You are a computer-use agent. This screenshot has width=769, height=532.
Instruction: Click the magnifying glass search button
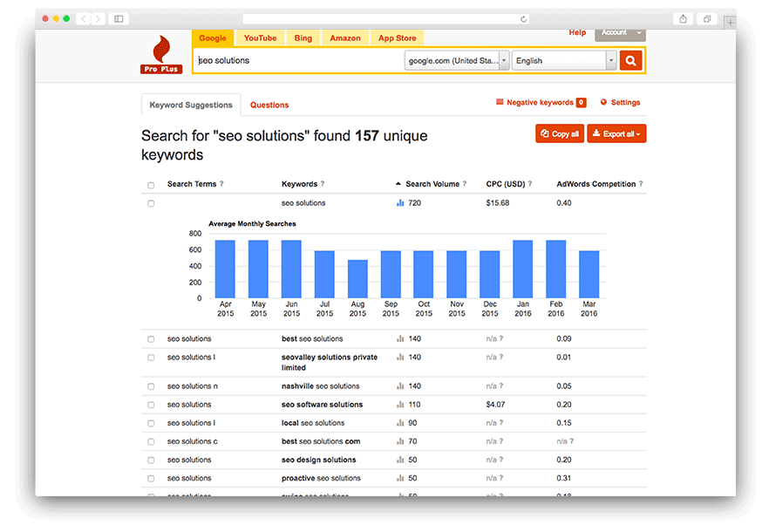(630, 61)
